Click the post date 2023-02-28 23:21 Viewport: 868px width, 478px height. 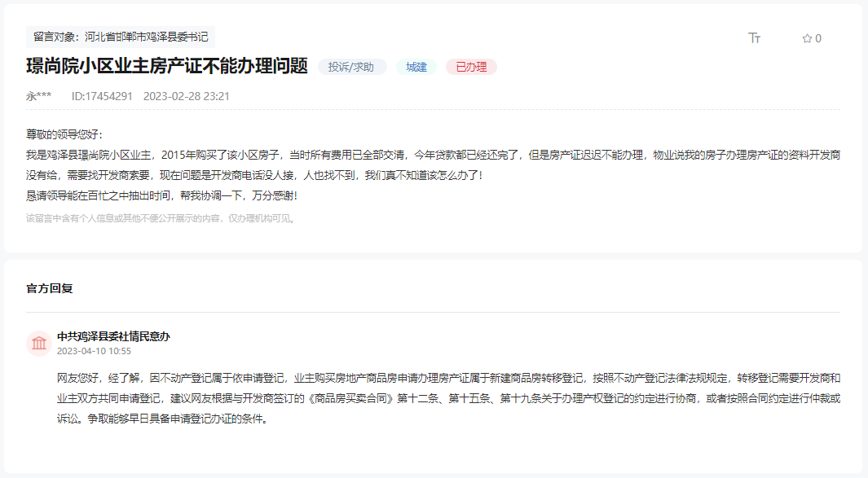coord(187,96)
